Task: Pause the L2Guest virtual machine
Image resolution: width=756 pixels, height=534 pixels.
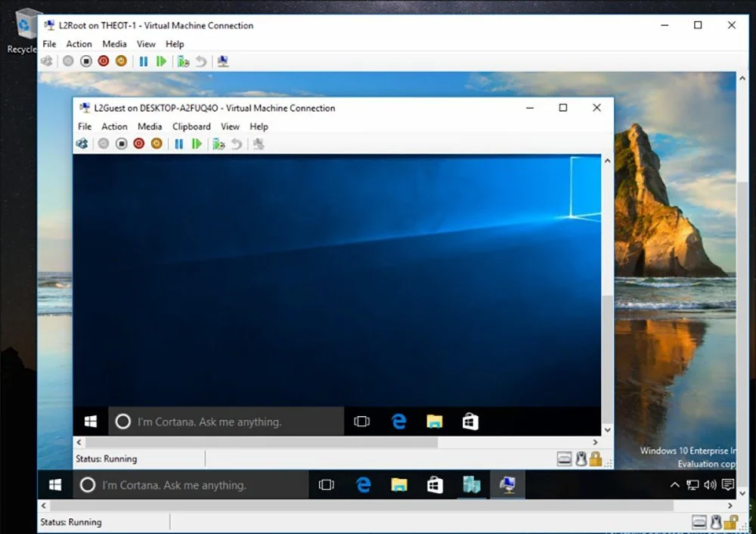Action: [179, 144]
